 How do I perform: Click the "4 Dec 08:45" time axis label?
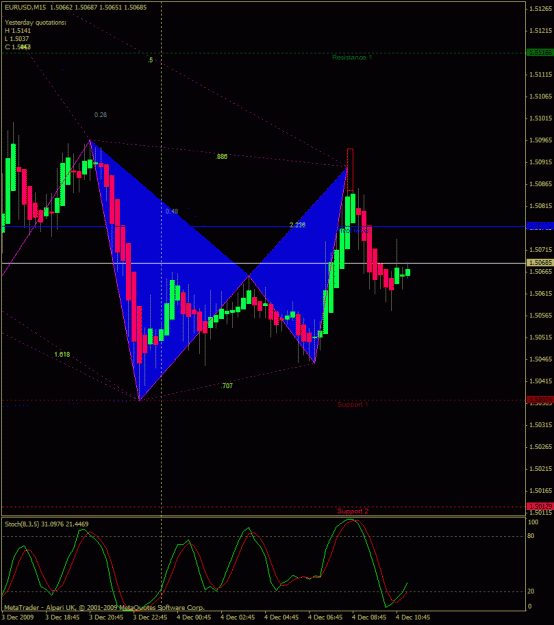[369, 617]
